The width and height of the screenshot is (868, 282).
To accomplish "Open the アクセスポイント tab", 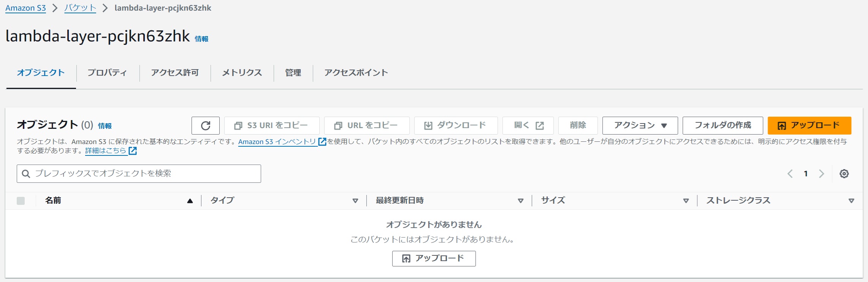I will [356, 73].
